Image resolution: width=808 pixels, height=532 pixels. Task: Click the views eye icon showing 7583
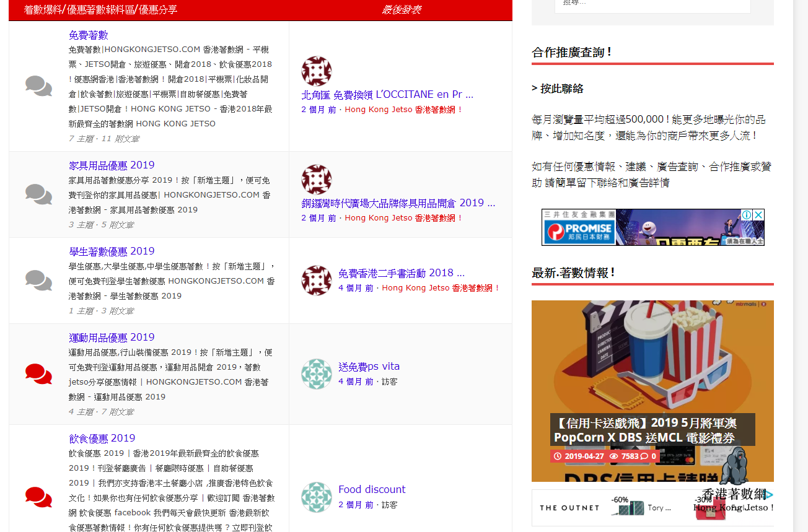(x=614, y=456)
